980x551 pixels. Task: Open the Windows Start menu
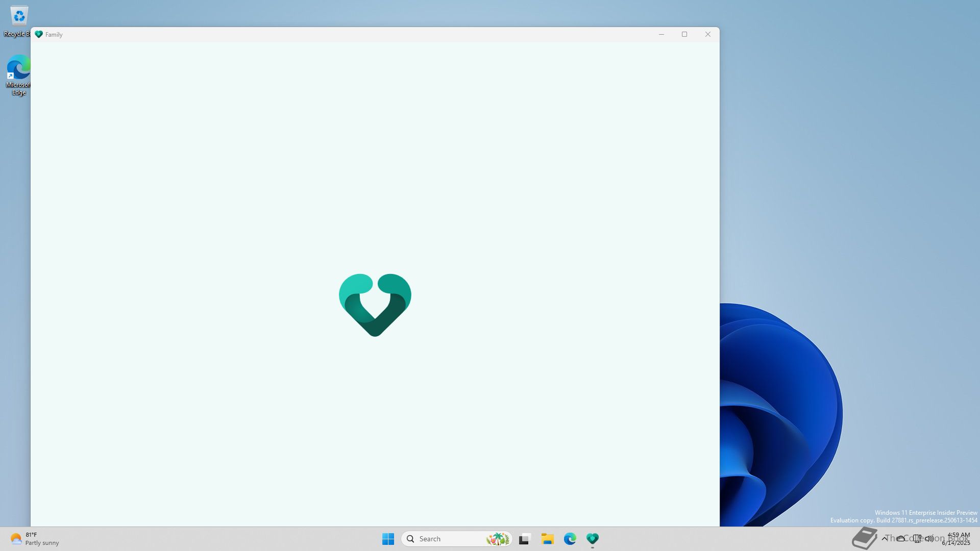(388, 539)
